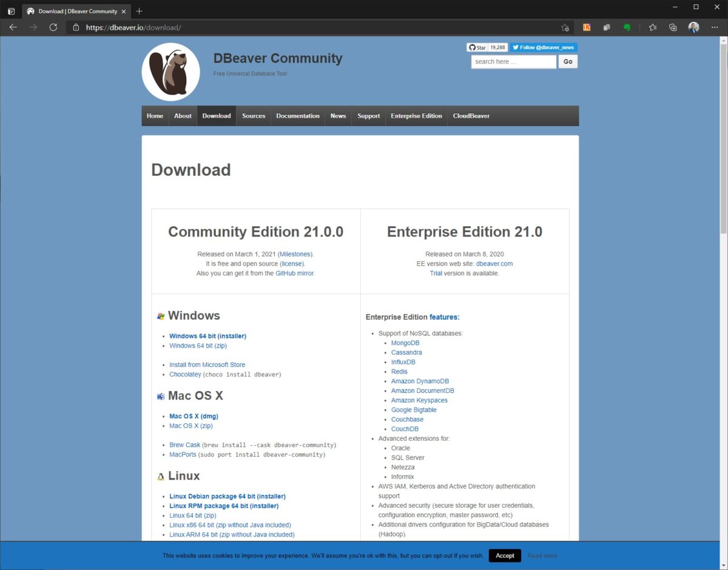The image size is (728, 570).
Task: Click the GitHub Star button icon
Action: (473, 47)
